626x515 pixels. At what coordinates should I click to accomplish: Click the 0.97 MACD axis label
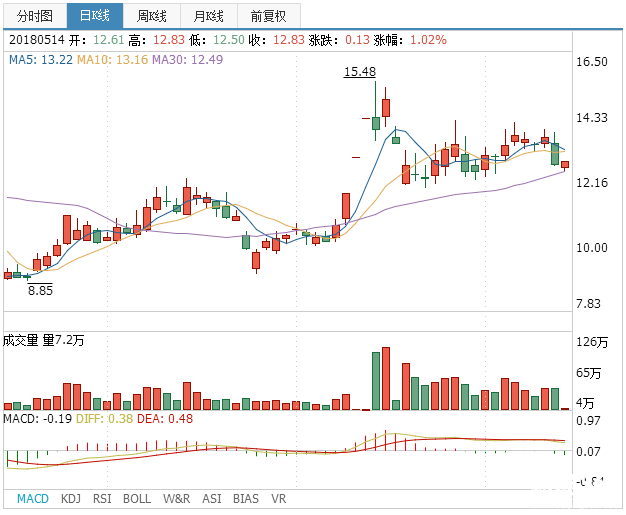(x=588, y=420)
